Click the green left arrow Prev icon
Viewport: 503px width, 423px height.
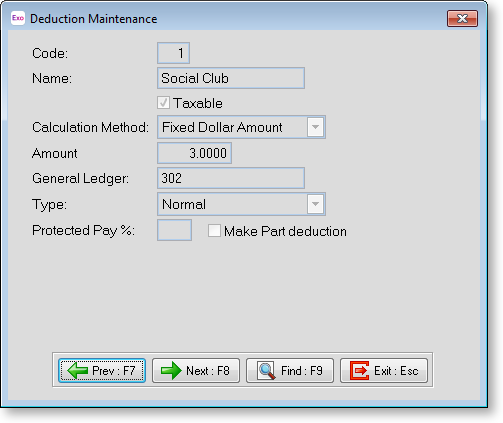point(77,370)
